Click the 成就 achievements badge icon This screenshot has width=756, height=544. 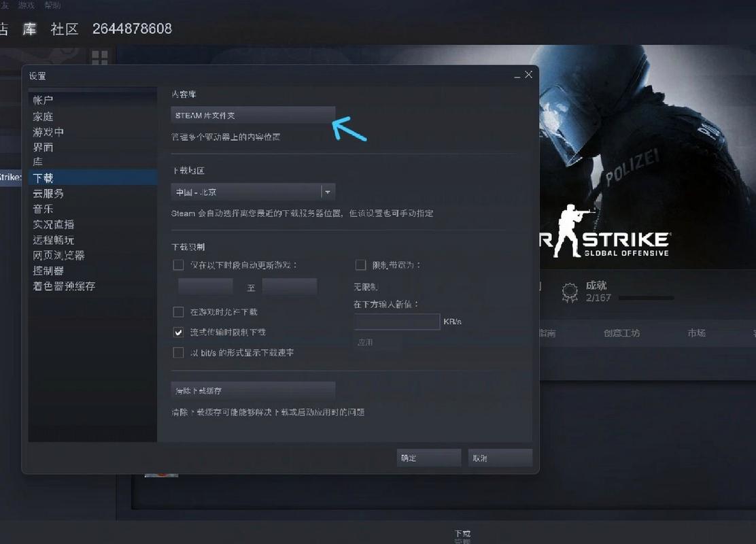(570, 292)
